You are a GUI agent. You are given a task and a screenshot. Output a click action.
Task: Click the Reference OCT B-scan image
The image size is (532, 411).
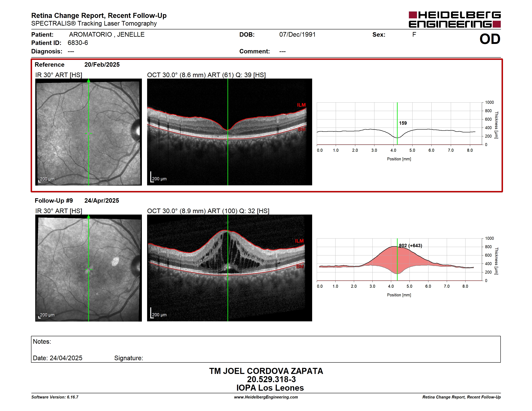click(x=230, y=132)
